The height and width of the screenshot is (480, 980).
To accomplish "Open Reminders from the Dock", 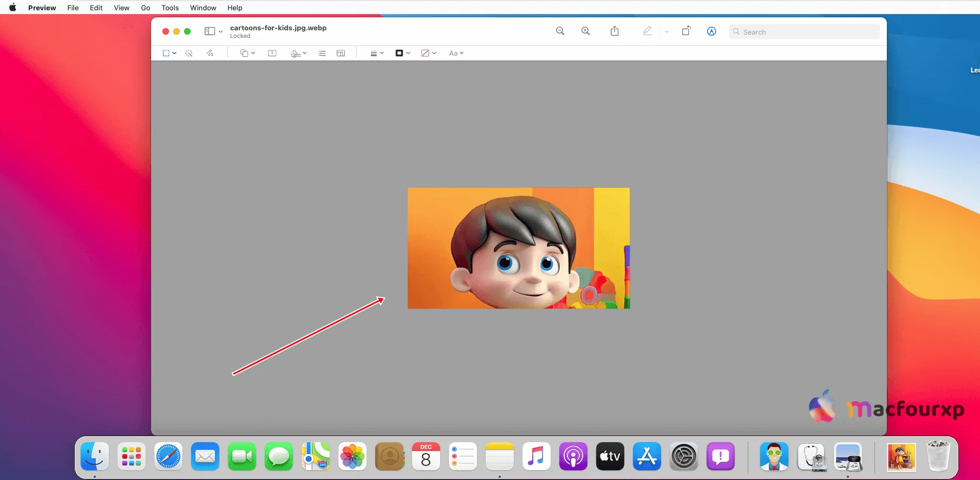I will tap(463, 457).
